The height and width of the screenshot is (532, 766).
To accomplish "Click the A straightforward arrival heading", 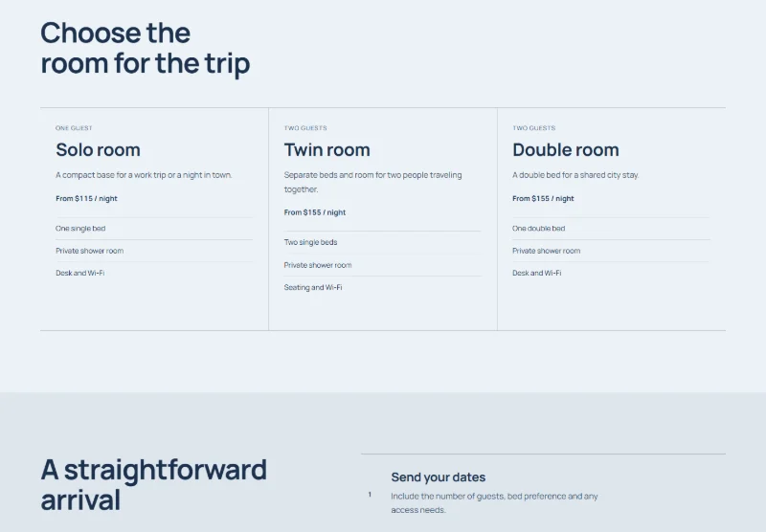I will click(154, 485).
